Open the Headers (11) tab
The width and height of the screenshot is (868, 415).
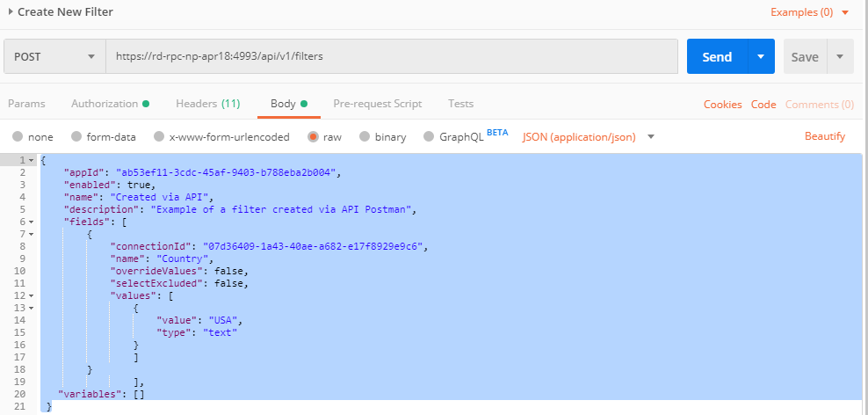click(x=207, y=104)
